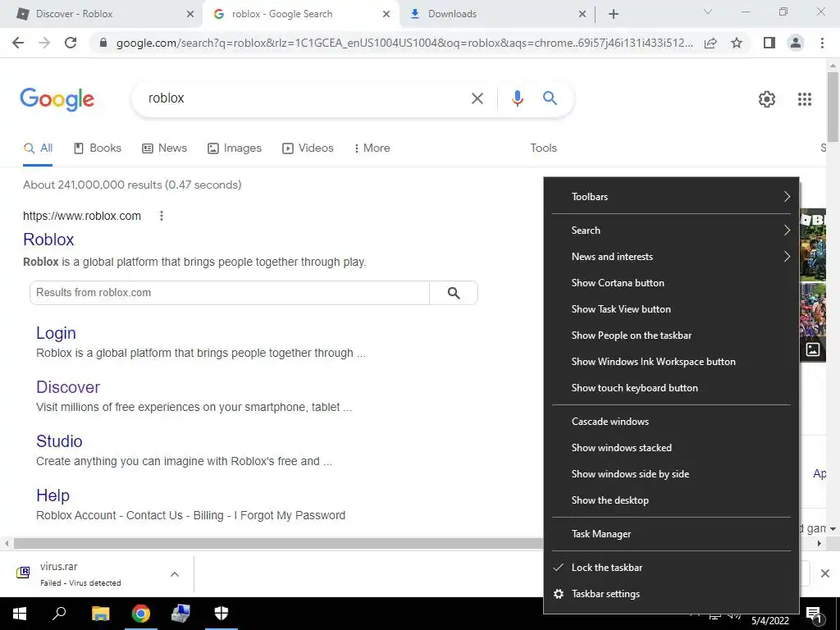Screen dimensions: 840x630
Task: Toggle Show Cortana button
Action: pos(671,283)
